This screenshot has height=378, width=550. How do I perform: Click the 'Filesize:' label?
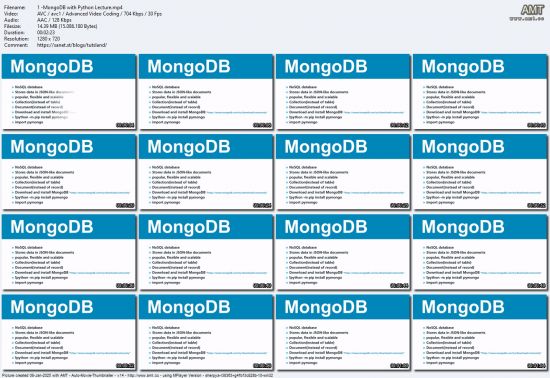click(13, 26)
